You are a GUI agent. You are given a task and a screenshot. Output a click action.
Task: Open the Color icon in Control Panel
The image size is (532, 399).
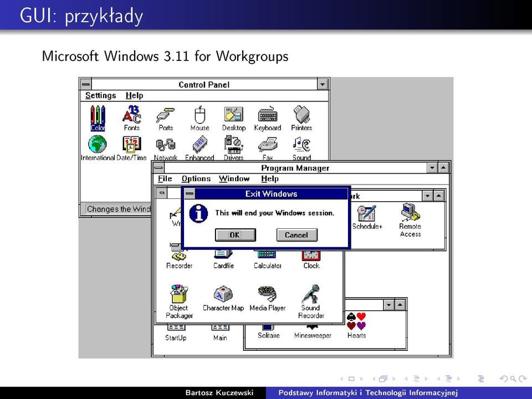[x=98, y=118]
